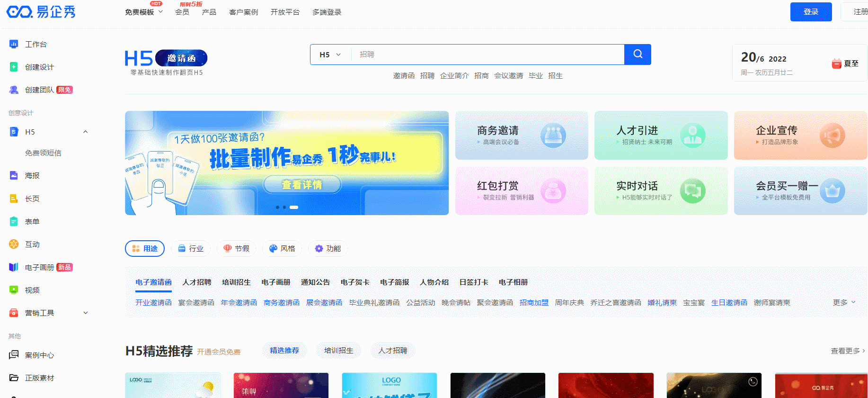Click the 企业宣传 megaphone icon
Viewport: 868px width, 398px height.
click(x=832, y=136)
